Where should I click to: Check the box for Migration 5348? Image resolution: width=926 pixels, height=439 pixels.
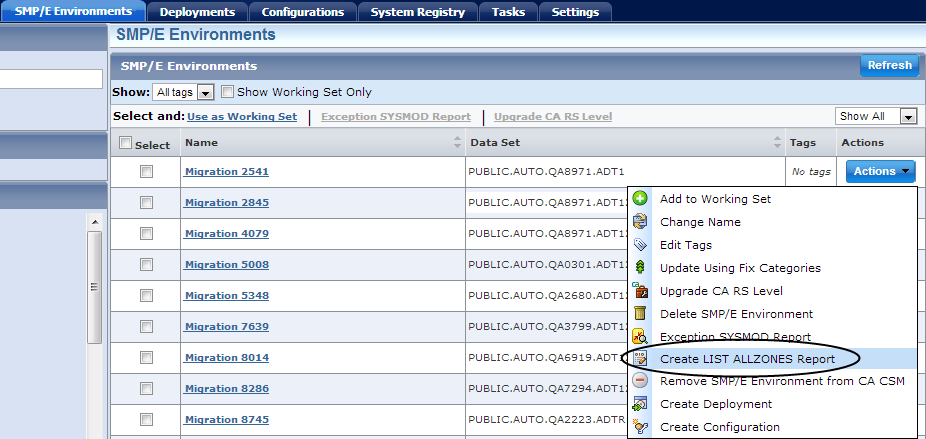[x=146, y=295]
